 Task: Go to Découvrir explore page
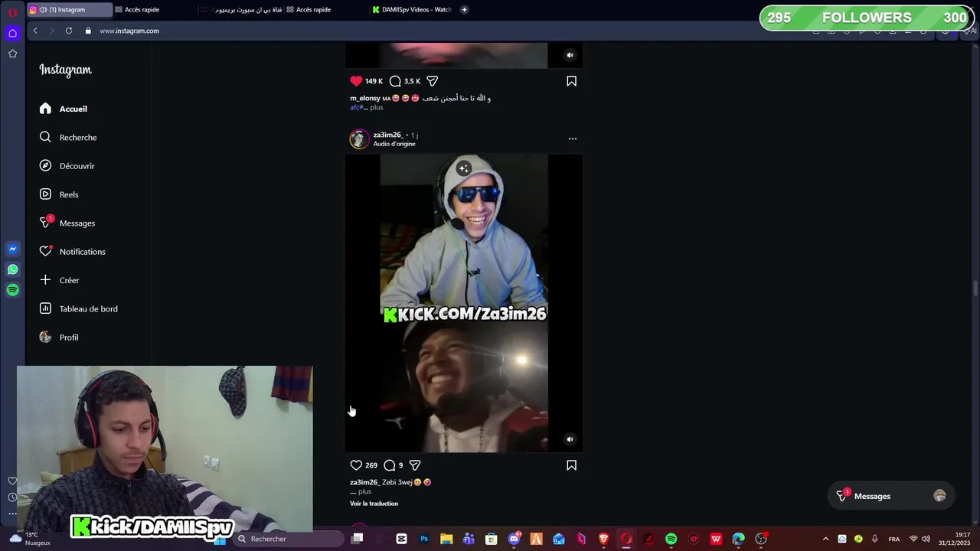click(67, 166)
